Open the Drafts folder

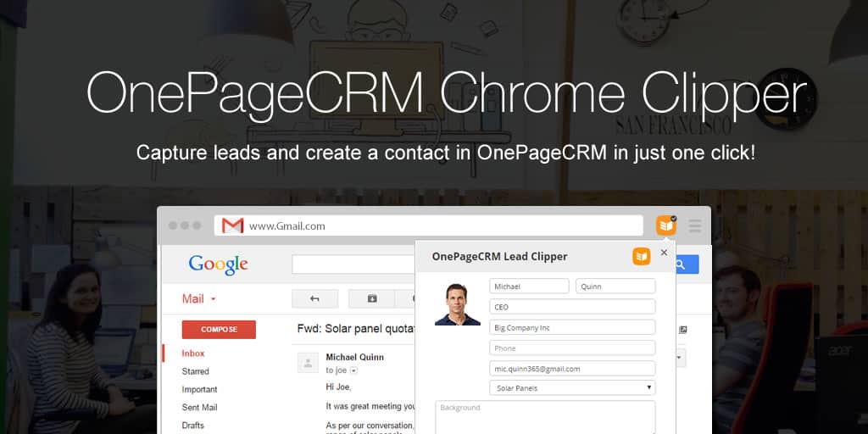coord(192,426)
